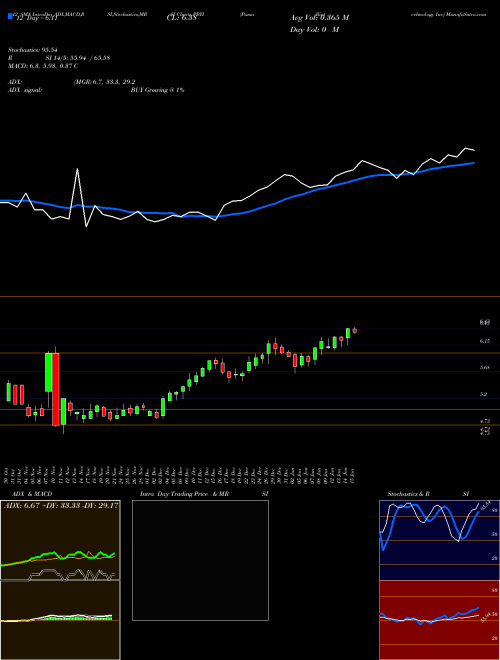Click the 'ADX signal:' label
This screenshot has height=660, width=500.
pyautogui.click(x=25, y=90)
